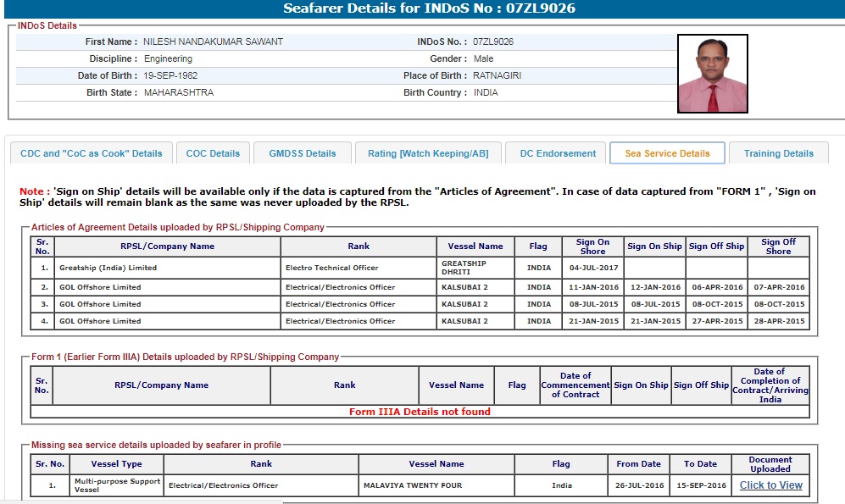This screenshot has width=845, height=504.
Task: Click the 26-JUL-2016 From Date cell
Action: (x=638, y=485)
